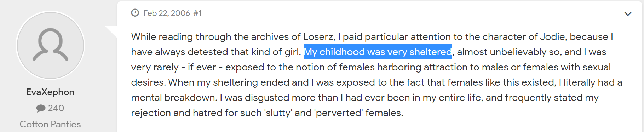The height and width of the screenshot is (132, 644).
Task: Open the #1 post permalink
Action: [197, 13]
